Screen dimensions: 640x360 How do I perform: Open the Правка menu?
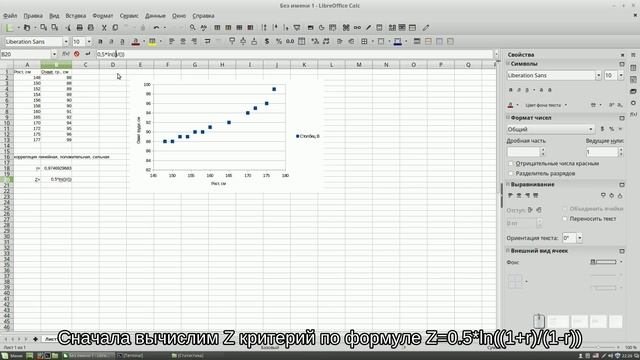33,16
